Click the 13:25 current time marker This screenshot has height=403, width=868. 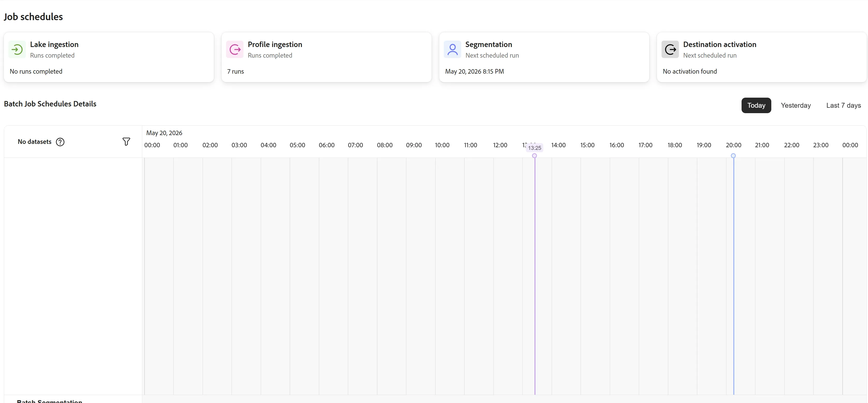pos(534,148)
